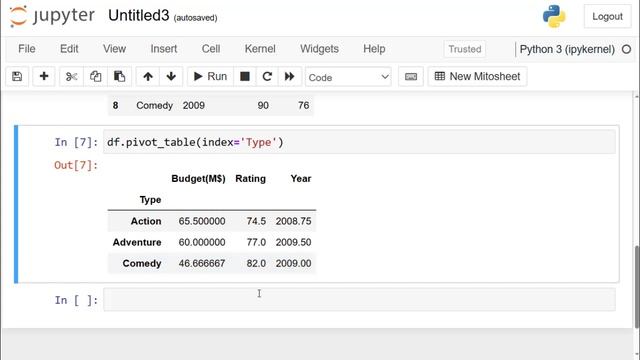Open command palette keyboard icon
This screenshot has height=360, width=640.
[x=411, y=76]
